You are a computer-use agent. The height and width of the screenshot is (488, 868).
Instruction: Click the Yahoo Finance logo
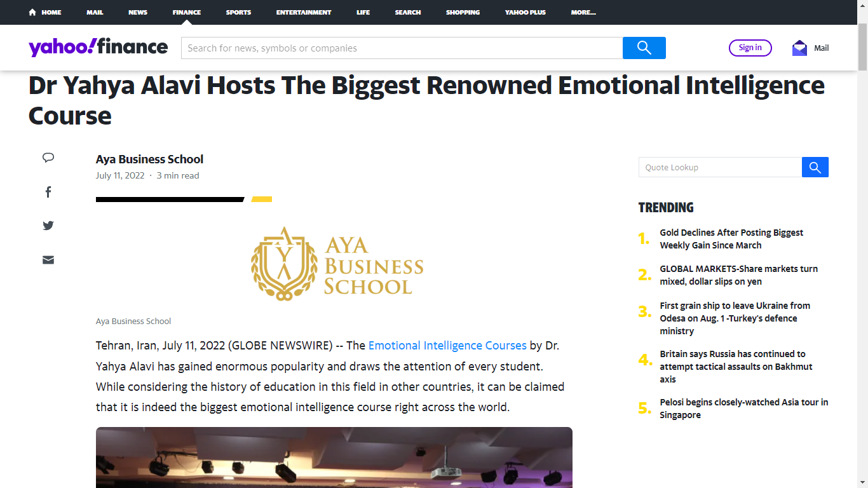coord(98,47)
